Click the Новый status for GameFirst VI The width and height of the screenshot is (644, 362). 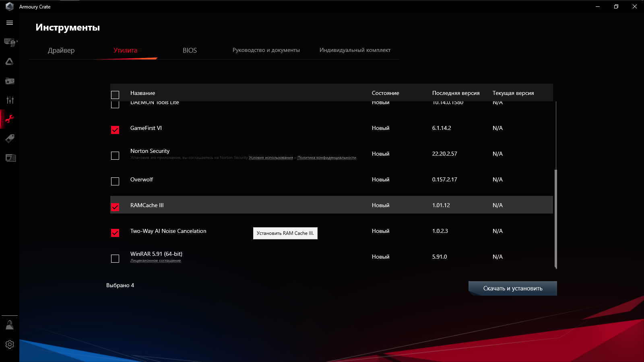[381, 128]
